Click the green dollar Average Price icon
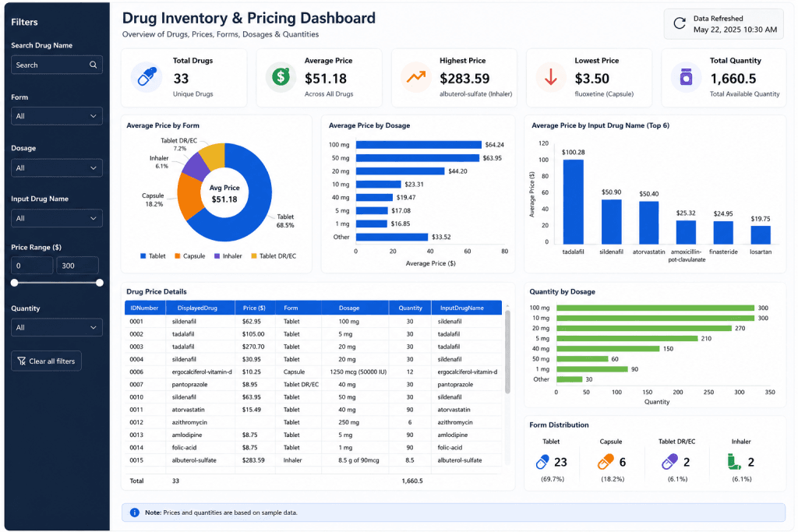 coord(281,77)
